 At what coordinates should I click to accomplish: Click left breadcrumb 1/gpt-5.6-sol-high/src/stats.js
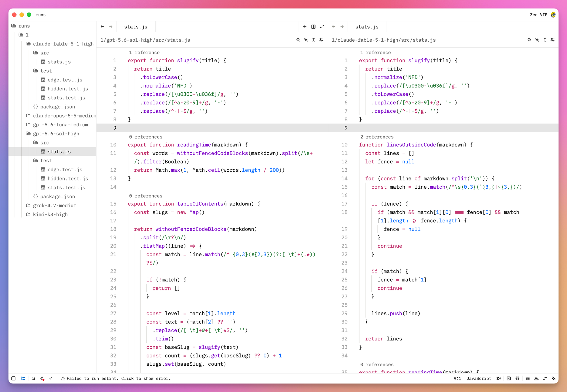tap(145, 40)
